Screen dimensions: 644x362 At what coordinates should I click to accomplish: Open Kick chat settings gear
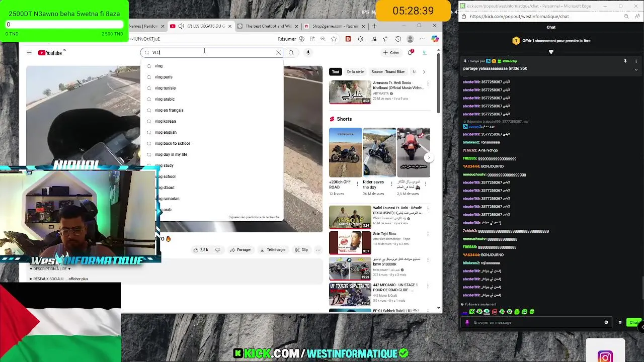coord(620,322)
